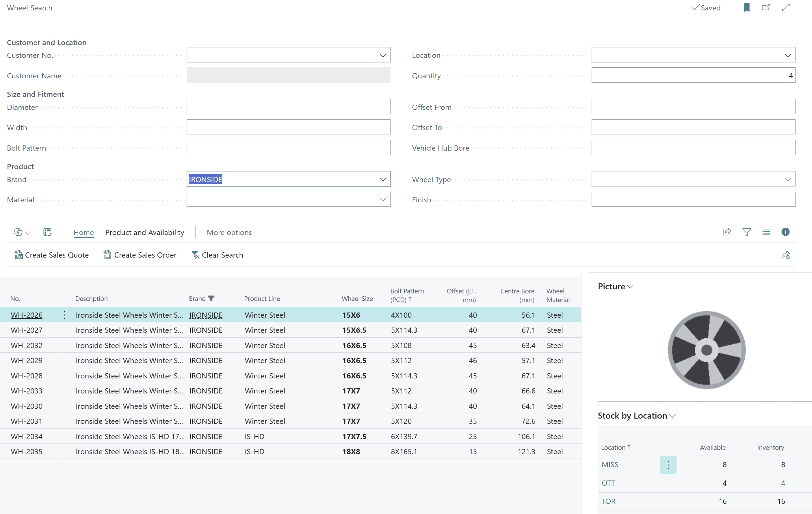
Task: Select the WH-2029 row
Action: (290, 360)
